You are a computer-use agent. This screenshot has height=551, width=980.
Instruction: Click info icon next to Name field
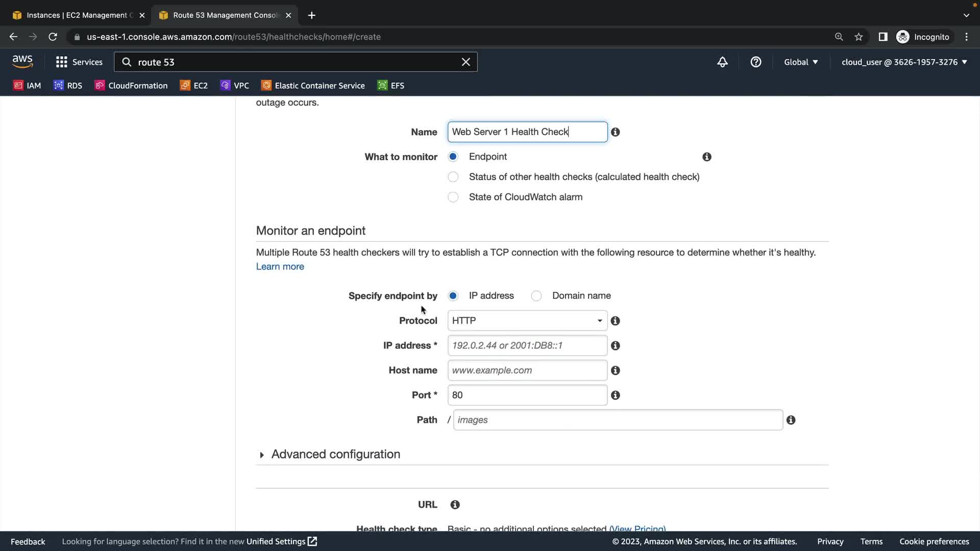click(x=616, y=132)
